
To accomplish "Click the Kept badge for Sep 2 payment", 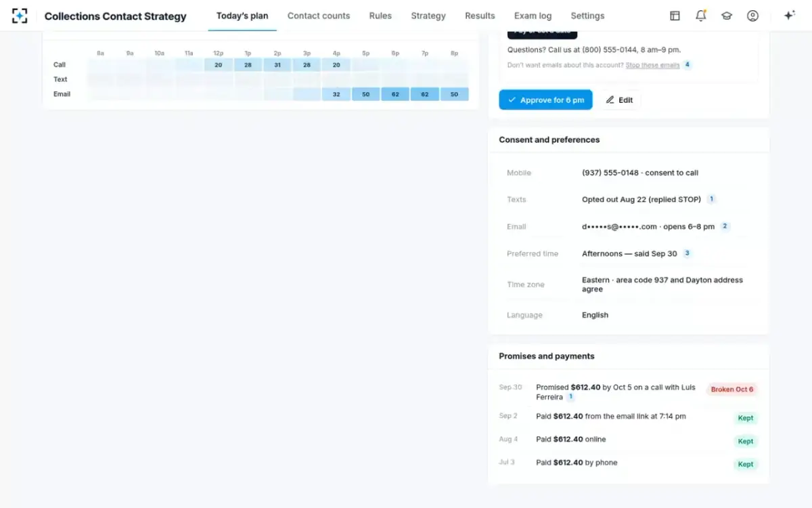I will (746, 418).
